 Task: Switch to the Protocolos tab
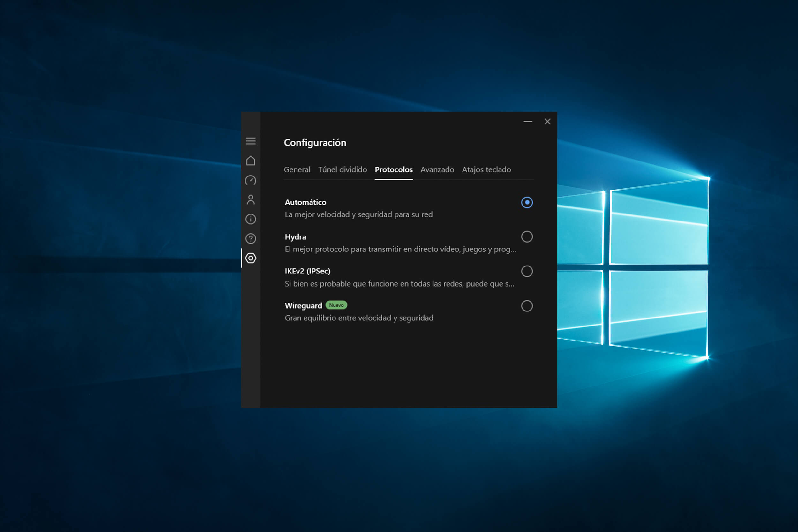[x=394, y=170]
